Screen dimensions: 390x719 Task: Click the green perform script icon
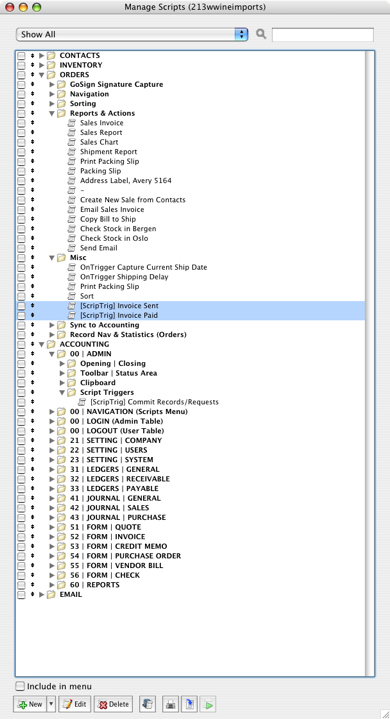(x=207, y=703)
